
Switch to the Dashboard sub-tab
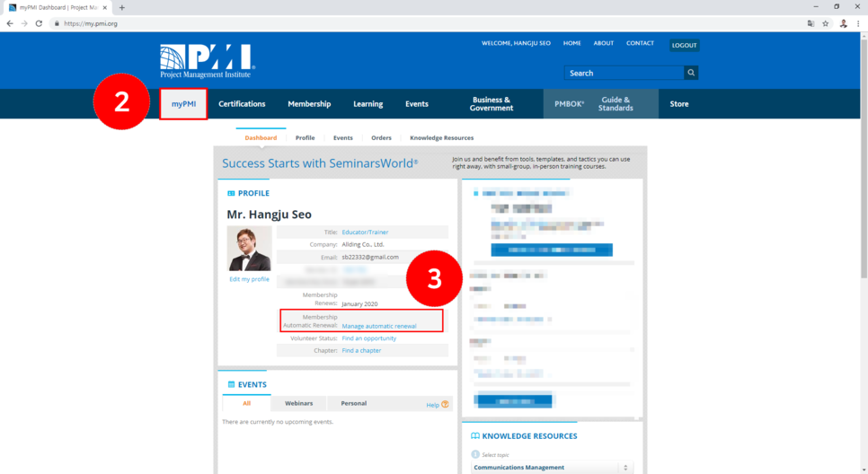261,137
